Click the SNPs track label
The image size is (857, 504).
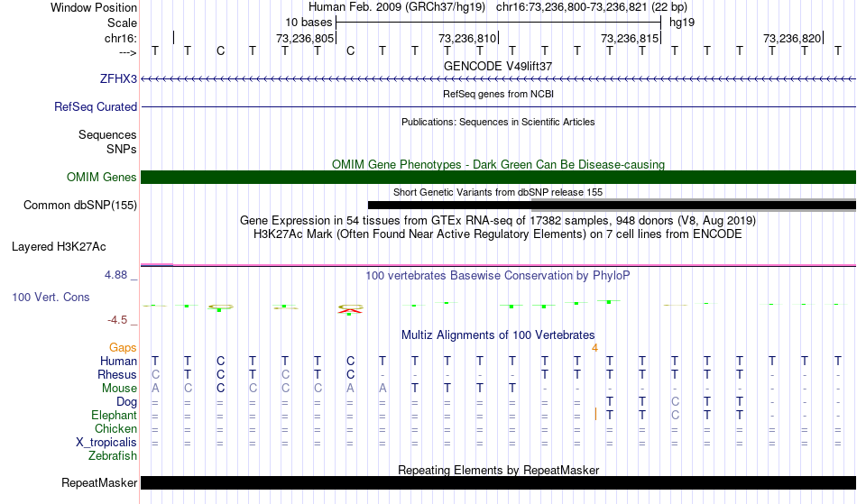point(122,149)
